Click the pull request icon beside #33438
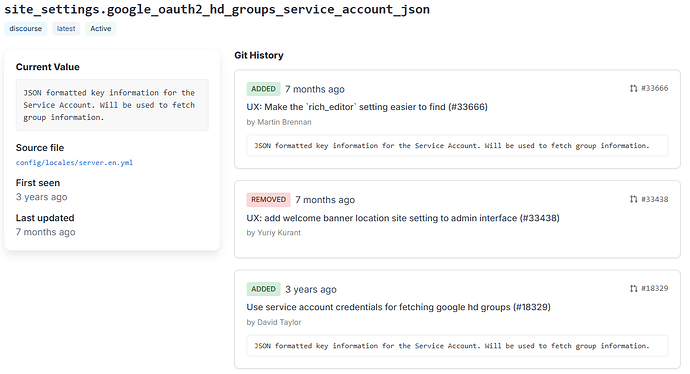This screenshot has height=374, width=690. [633, 199]
